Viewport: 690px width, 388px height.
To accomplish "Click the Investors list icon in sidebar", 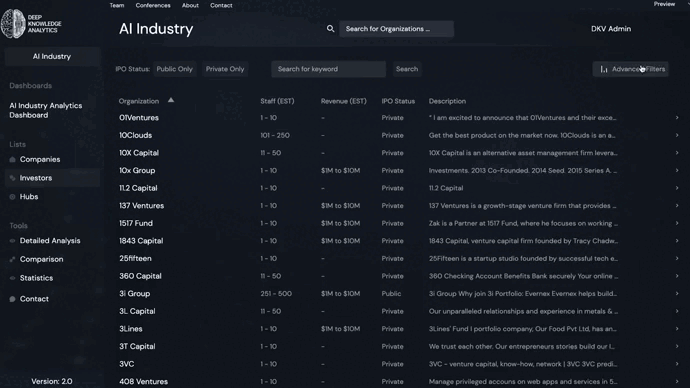I will tap(12, 178).
